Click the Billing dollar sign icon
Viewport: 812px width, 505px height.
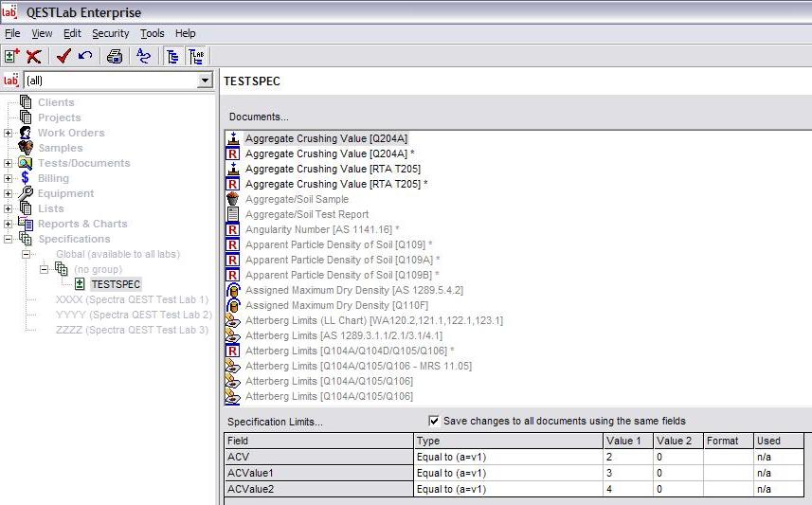click(x=26, y=178)
